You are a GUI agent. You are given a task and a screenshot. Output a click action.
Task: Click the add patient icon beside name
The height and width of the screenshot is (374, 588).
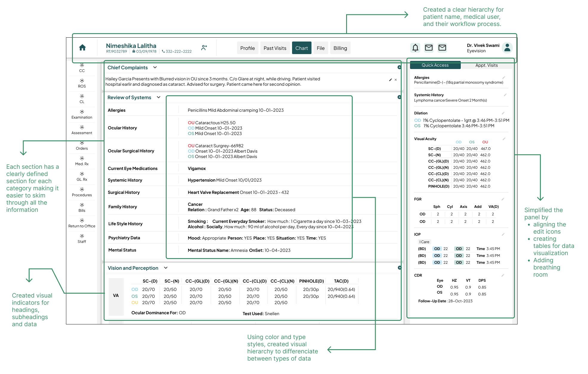coord(204,47)
